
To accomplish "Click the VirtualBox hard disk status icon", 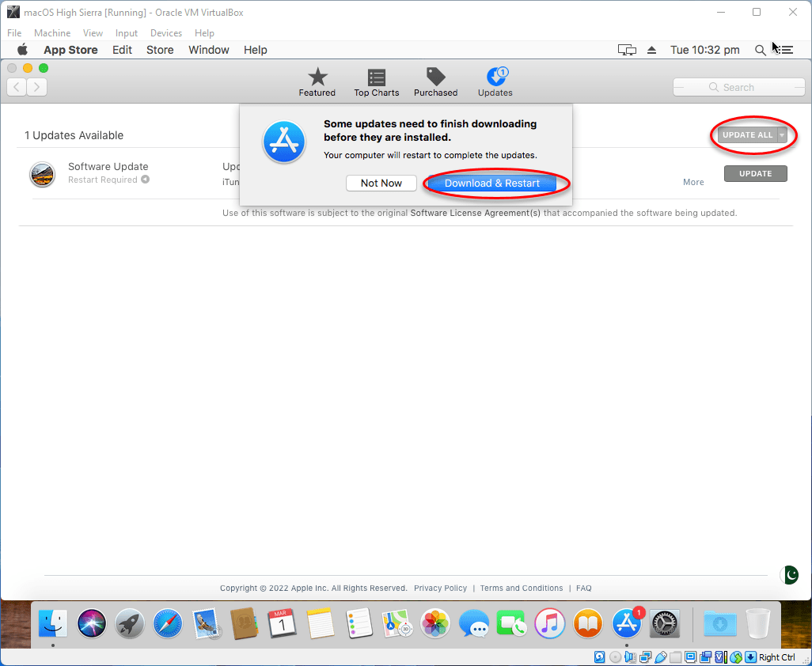I will coord(599,657).
